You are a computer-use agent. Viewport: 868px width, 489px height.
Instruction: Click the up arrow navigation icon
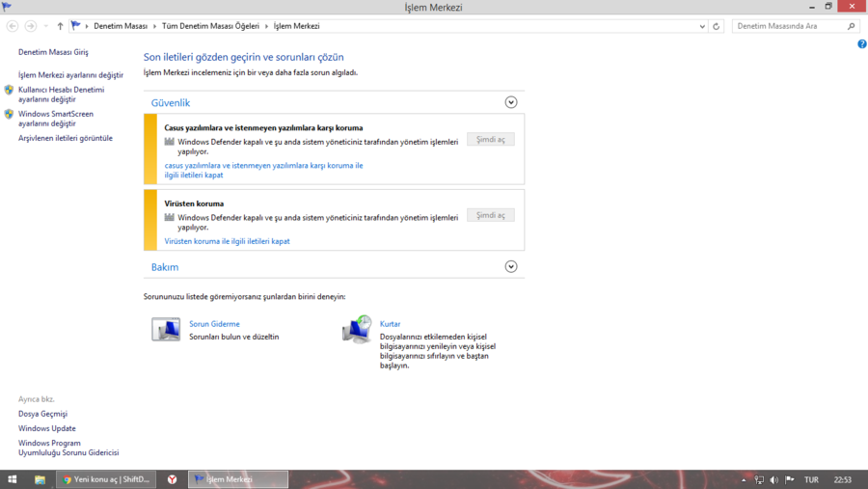coord(60,26)
